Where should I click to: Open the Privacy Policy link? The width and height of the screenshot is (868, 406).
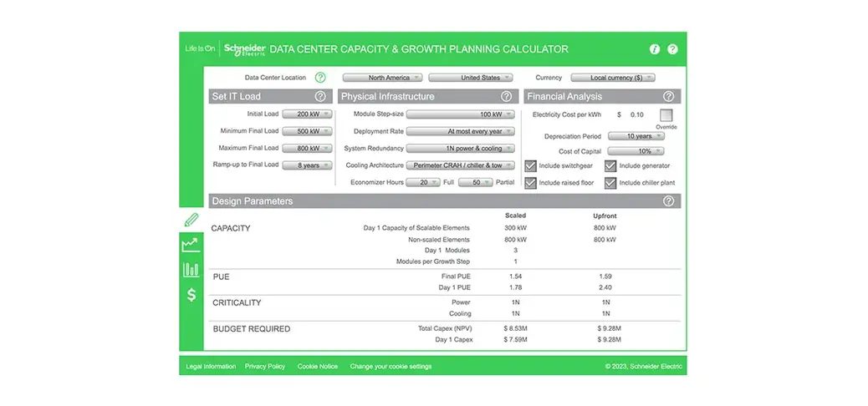point(265,366)
